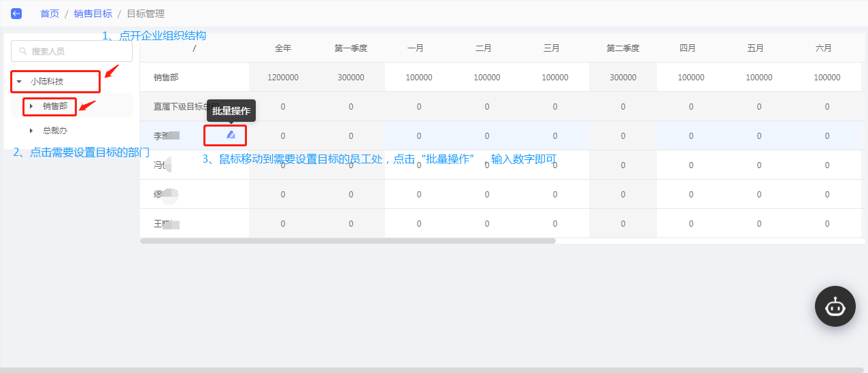Expand the 销售部 tree node arrow
Screen dimensions: 868x373
click(31, 106)
